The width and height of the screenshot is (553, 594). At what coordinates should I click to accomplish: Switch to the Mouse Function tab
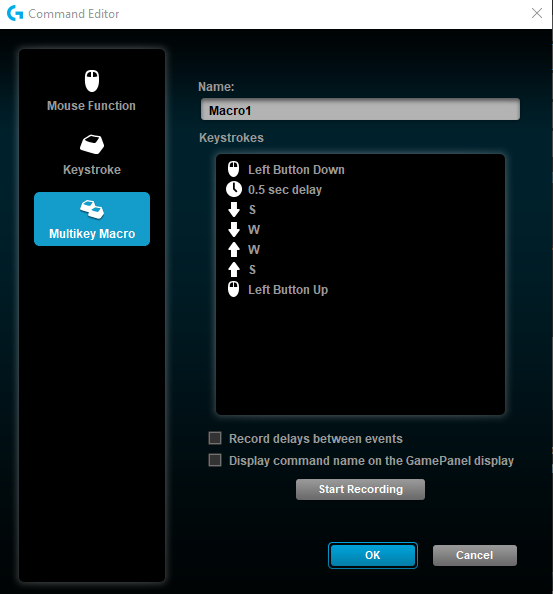pos(91,106)
